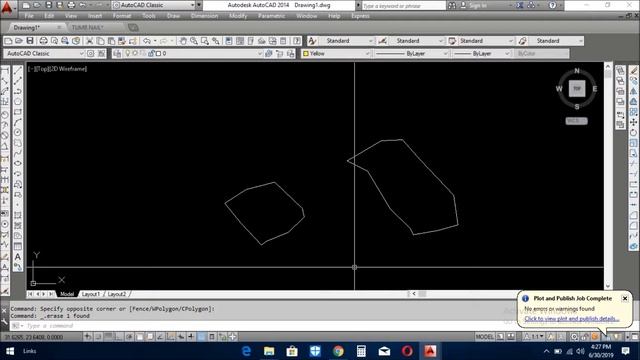Select the Erase tool in Modify toolbar
The image size is (640, 360).
[633, 71]
